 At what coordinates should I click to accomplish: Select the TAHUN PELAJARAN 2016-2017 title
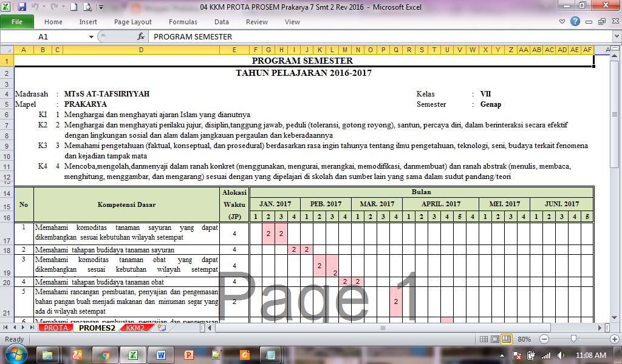(304, 73)
